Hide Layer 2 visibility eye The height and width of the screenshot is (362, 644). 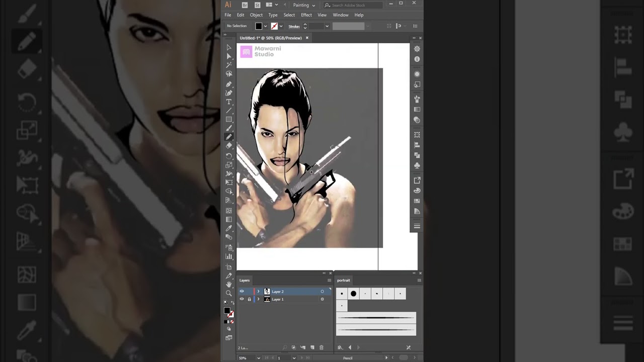(242, 292)
